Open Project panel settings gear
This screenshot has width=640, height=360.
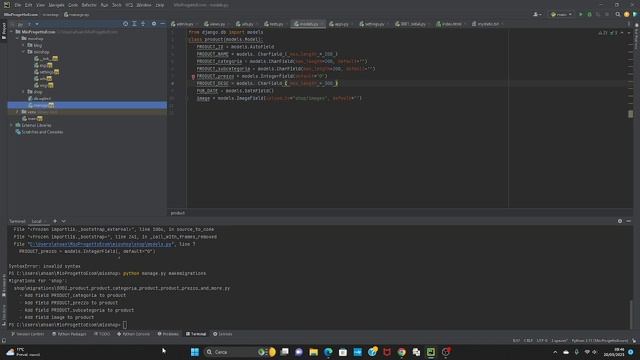154,24
